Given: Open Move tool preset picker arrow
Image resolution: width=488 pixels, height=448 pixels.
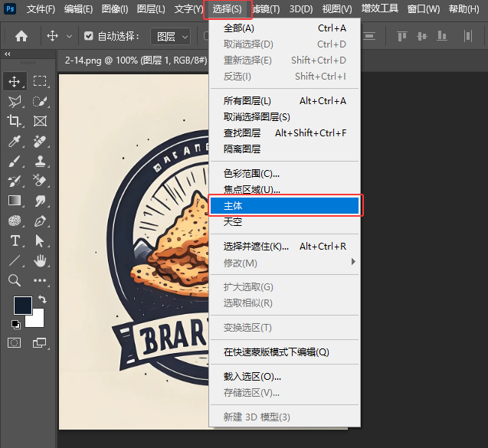Looking at the screenshot, I should 70,36.
